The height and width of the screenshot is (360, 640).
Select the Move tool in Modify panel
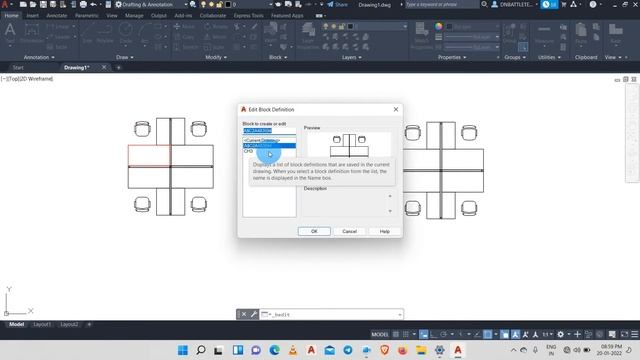pyautogui.click(x=184, y=27)
